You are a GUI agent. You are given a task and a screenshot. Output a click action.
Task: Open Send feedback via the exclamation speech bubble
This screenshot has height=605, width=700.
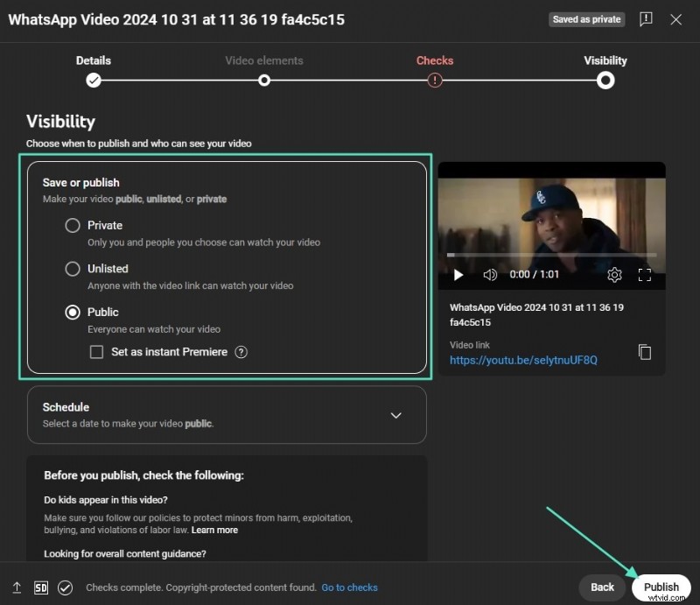pos(646,19)
